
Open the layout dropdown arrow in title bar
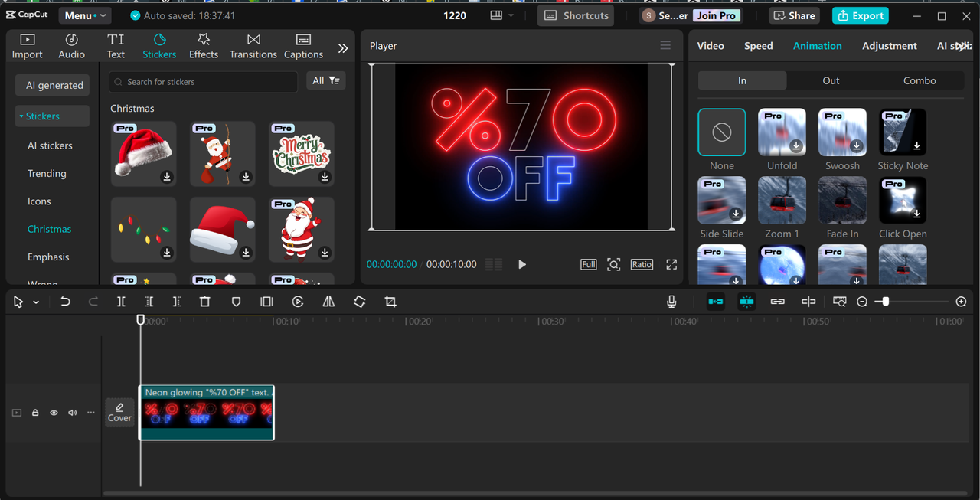(511, 15)
